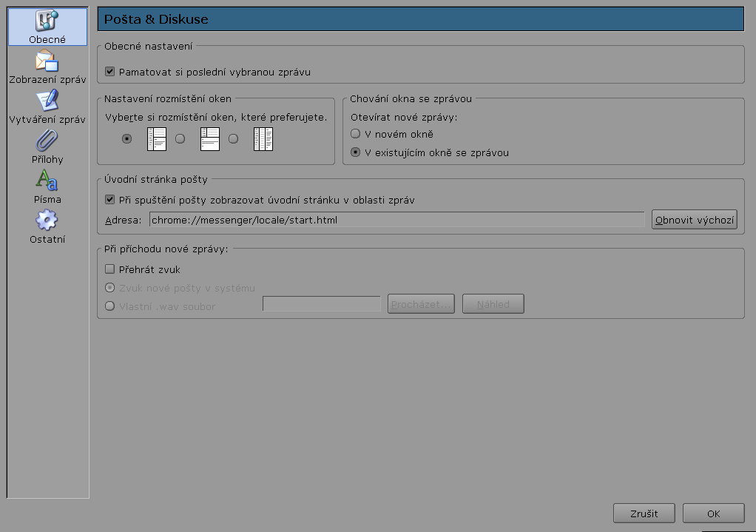Choose the classic three-pane layout thumbnail
This screenshot has height=532, width=756.
click(x=157, y=139)
